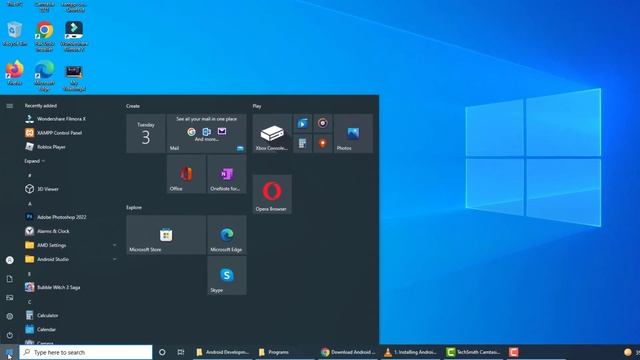The height and width of the screenshot is (360, 640).
Task: Open the Microsoft Store tile
Action: tap(166, 235)
